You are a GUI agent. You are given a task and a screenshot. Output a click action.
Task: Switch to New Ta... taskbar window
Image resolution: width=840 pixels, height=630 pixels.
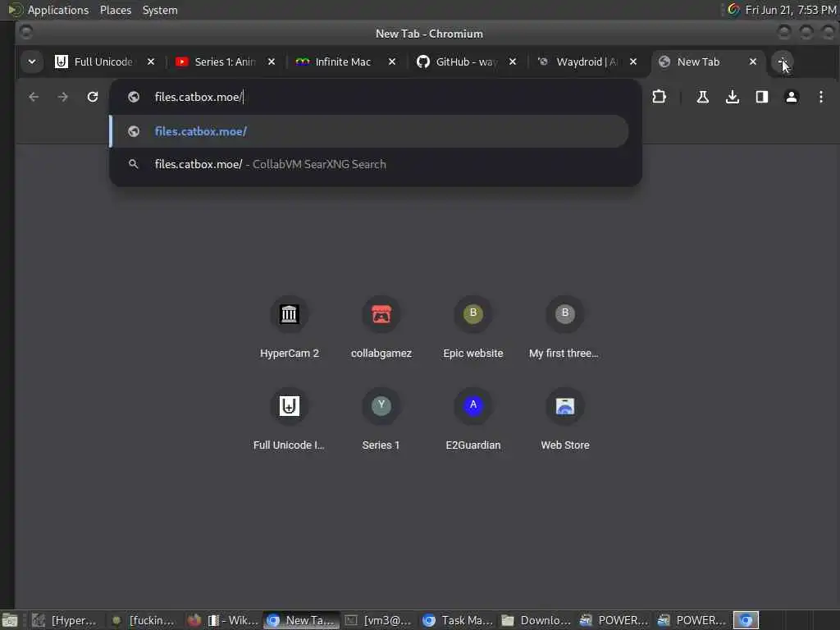coord(301,620)
